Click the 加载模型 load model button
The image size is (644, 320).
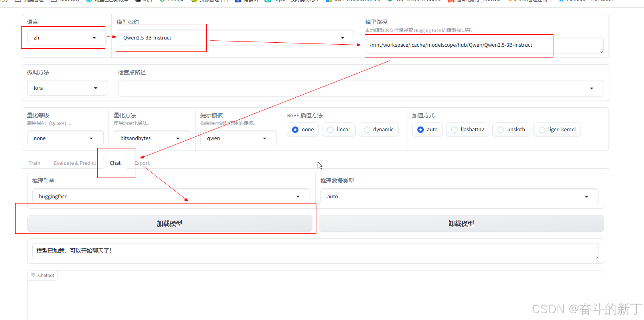[x=170, y=224]
